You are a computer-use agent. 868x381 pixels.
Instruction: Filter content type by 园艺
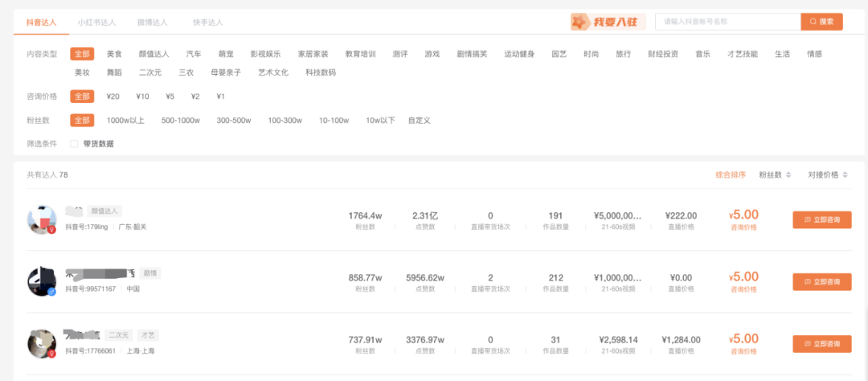559,55
